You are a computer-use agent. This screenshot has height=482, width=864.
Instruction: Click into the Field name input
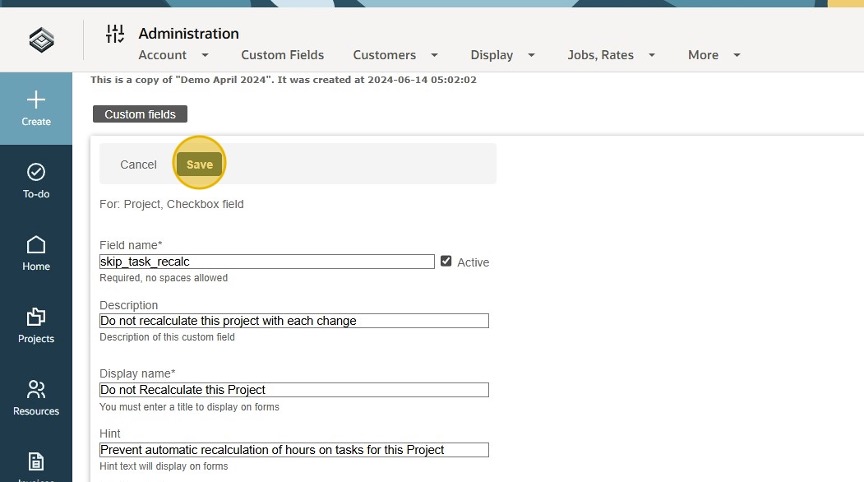[267, 262]
